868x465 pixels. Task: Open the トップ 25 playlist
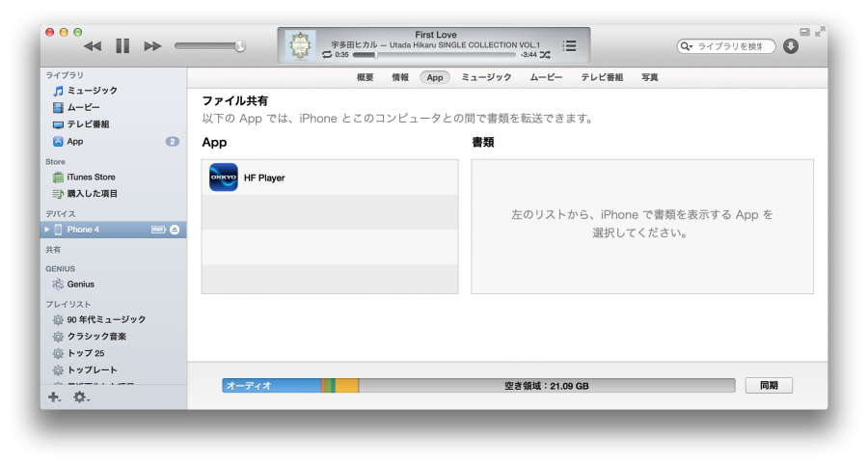pyautogui.click(x=113, y=353)
